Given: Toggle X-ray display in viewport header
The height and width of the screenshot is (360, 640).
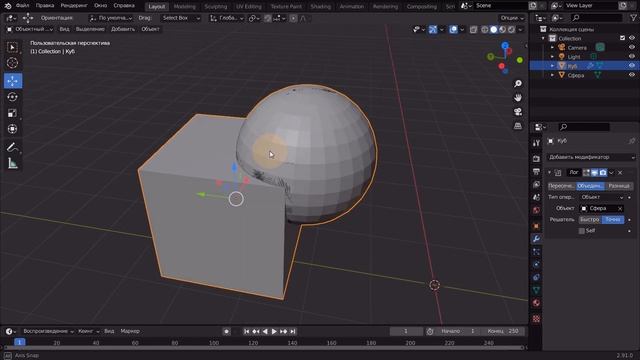Looking at the screenshot, I should point(473,29).
